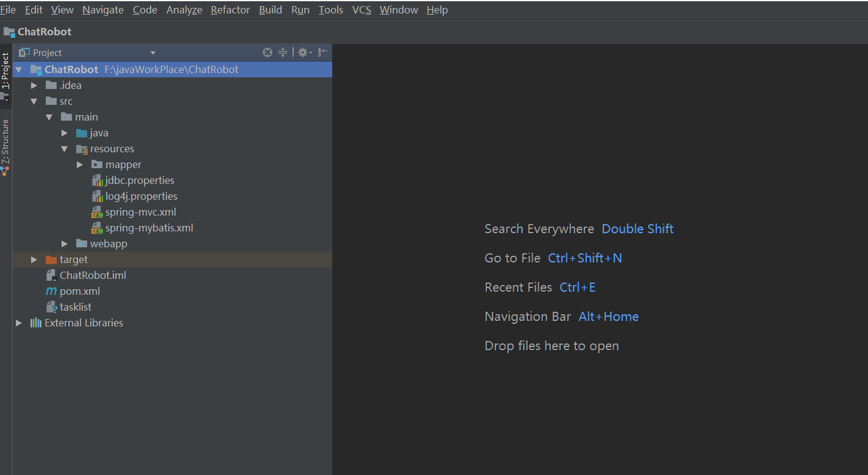Collapse the main folder arrow
Image resolution: width=868 pixels, height=475 pixels.
[x=49, y=117]
